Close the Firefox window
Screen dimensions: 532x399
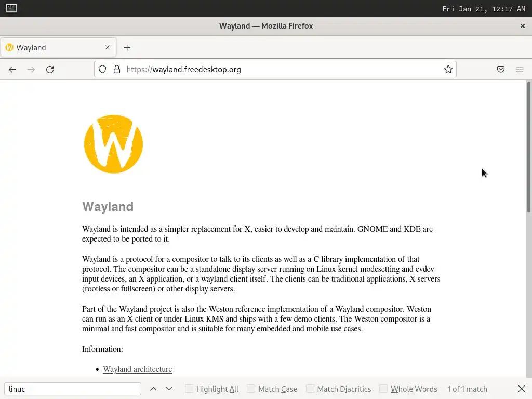pos(523,26)
